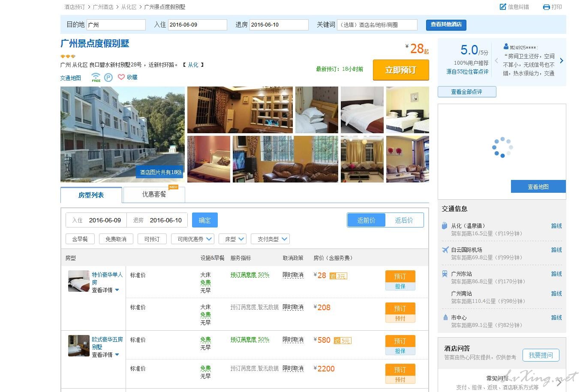Click the 确定 date confirm button
Screen dimensions: 583x392
pos(204,220)
